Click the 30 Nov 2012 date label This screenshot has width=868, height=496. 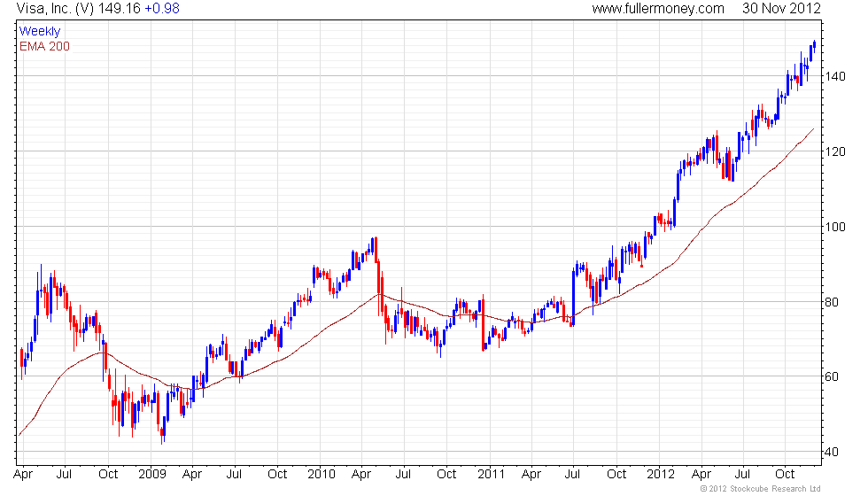coord(781,9)
